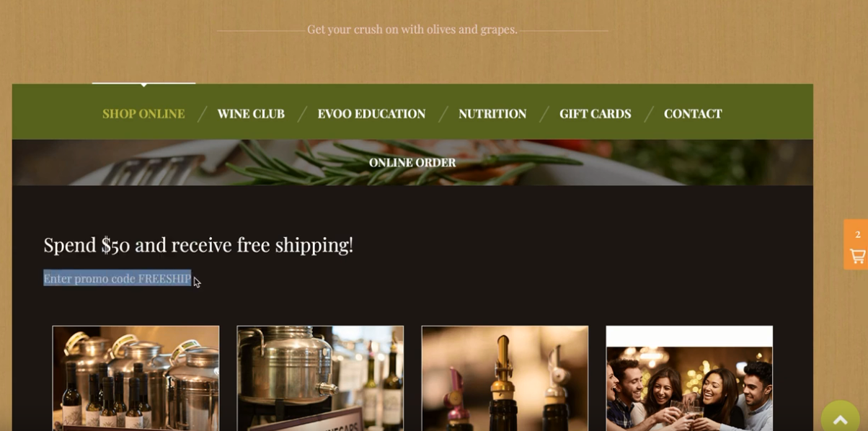868x431 pixels.
Task: Click the active tab marker above Shop Online
Action: (143, 84)
